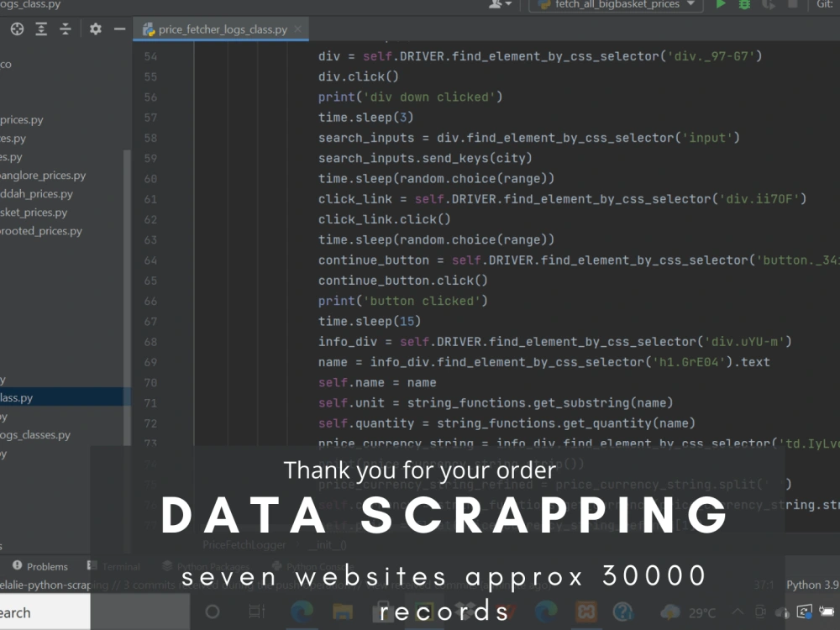
Task: Click the Stop process square icon
Action: 793,3
